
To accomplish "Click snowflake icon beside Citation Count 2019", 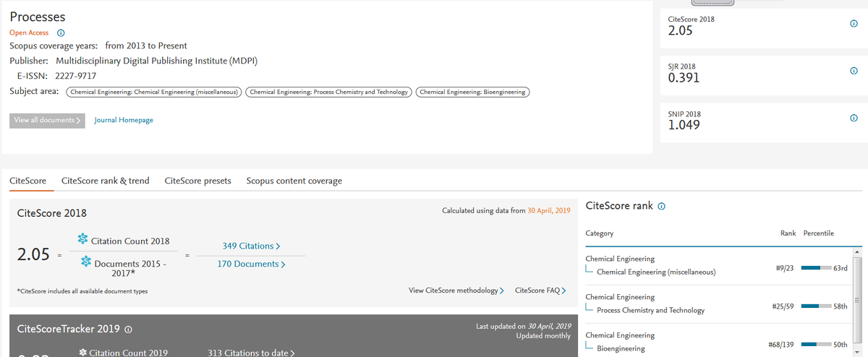I will (82, 353).
